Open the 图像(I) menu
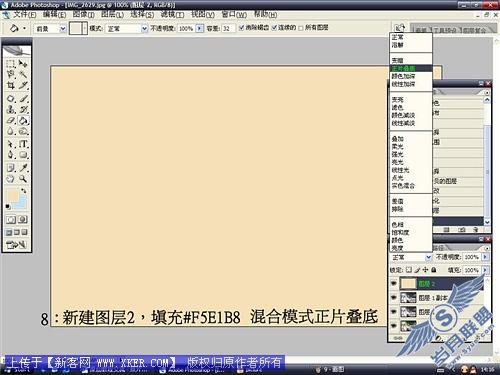Viewport: 500px width, 375px height. (x=84, y=15)
